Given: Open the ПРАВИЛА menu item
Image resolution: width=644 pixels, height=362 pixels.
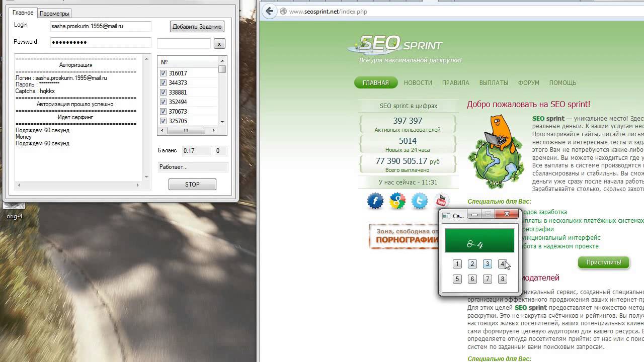Looking at the screenshot, I should tap(455, 83).
